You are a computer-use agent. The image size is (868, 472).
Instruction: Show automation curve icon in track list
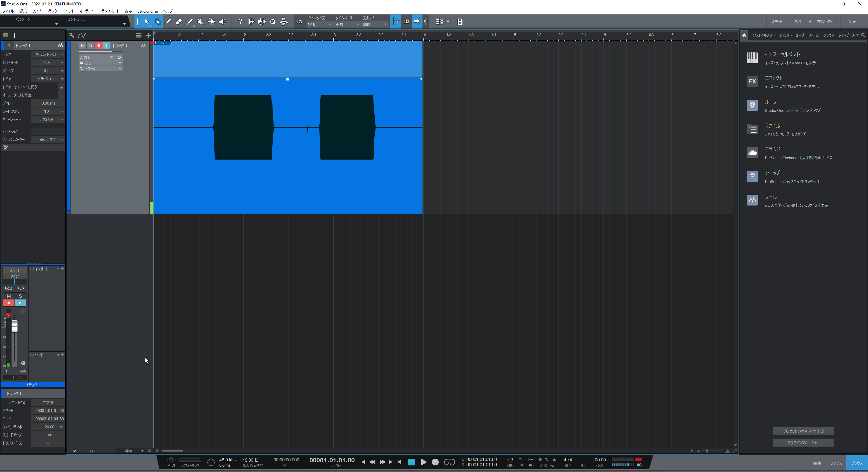(82, 35)
